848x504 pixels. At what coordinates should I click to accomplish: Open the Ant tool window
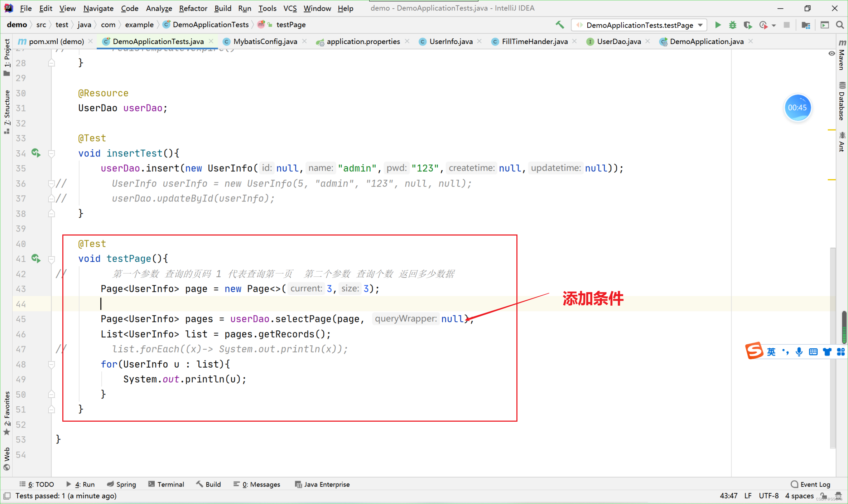click(842, 142)
